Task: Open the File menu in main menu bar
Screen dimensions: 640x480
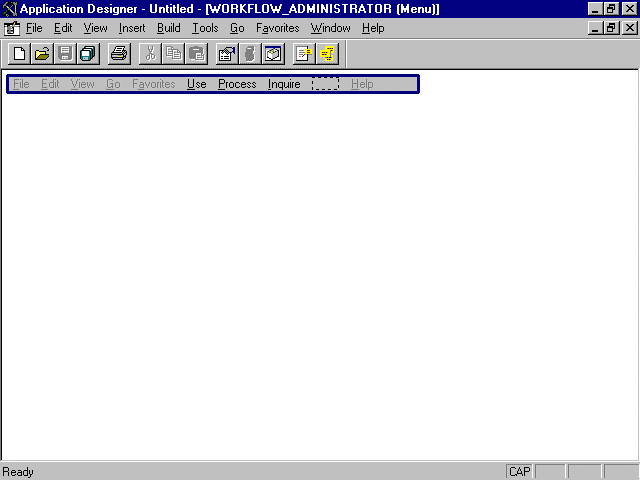Action: [x=34, y=28]
